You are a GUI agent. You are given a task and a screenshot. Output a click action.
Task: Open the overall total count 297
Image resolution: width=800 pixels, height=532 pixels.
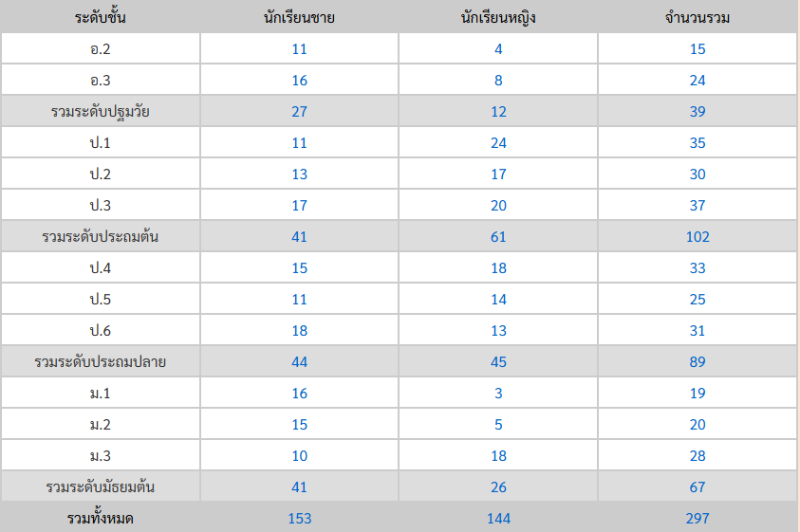click(698, 518)
